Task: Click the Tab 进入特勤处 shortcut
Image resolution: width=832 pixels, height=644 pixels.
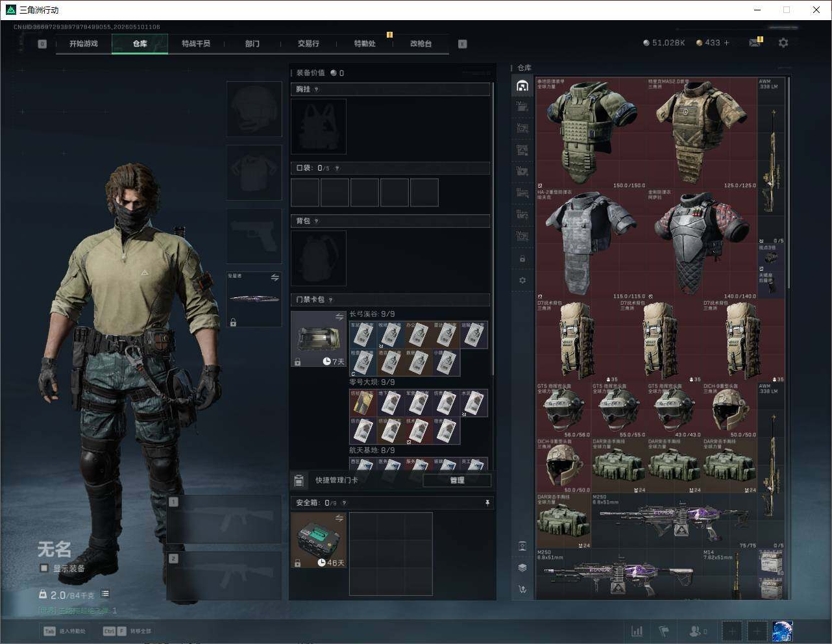Action: coord(64,631)
